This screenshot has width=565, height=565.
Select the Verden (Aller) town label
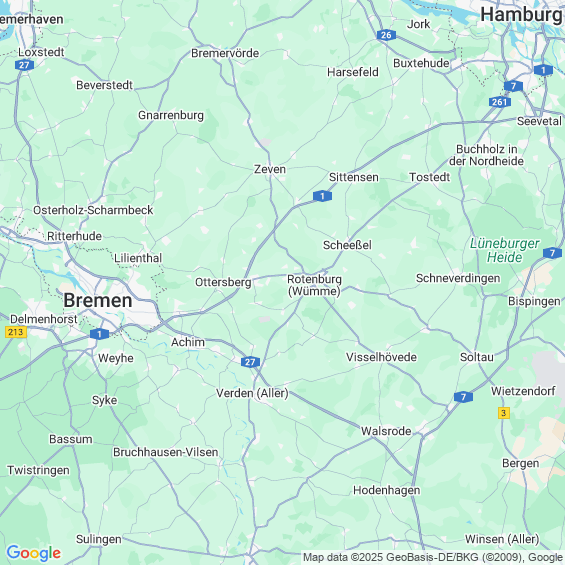(x=252, y=393)
